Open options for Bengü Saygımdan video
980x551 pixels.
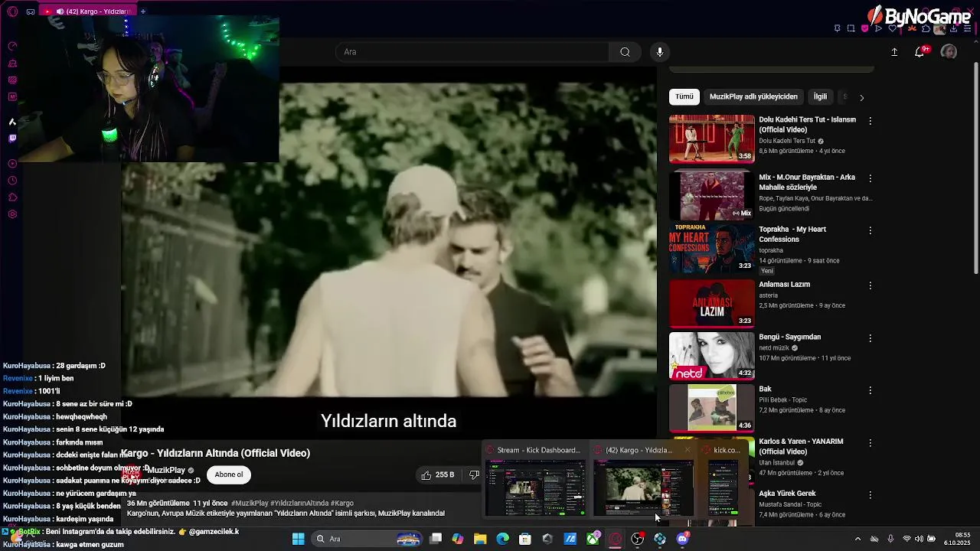click(870, 338)
